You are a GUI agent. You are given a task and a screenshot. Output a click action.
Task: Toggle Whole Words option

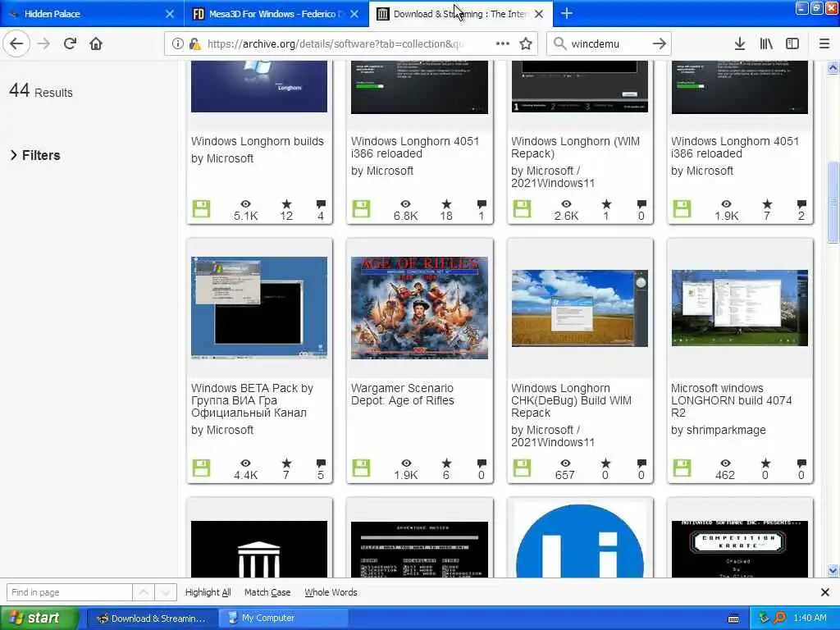pos(331,592)
